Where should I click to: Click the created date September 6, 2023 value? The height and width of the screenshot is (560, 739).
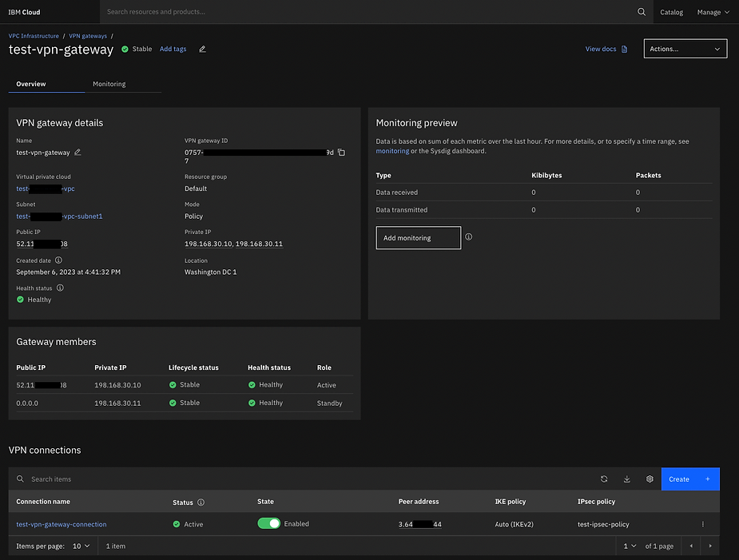point(69,272)
